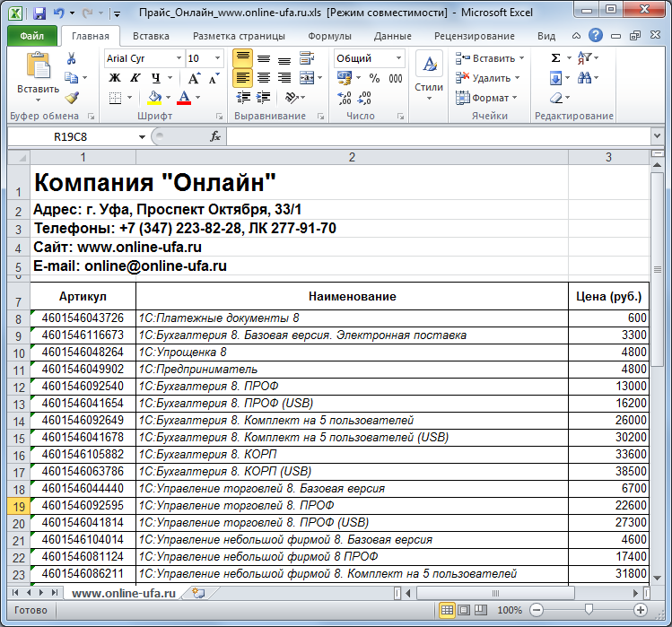Insert a new worksheet
The width and height of the screenshot is (672, 627).
pyautogui.click(x=198, y=593)
